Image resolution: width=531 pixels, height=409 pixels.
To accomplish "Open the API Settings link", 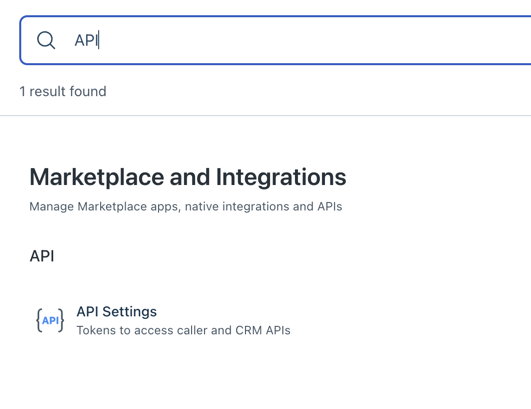I will coord(116,311).
